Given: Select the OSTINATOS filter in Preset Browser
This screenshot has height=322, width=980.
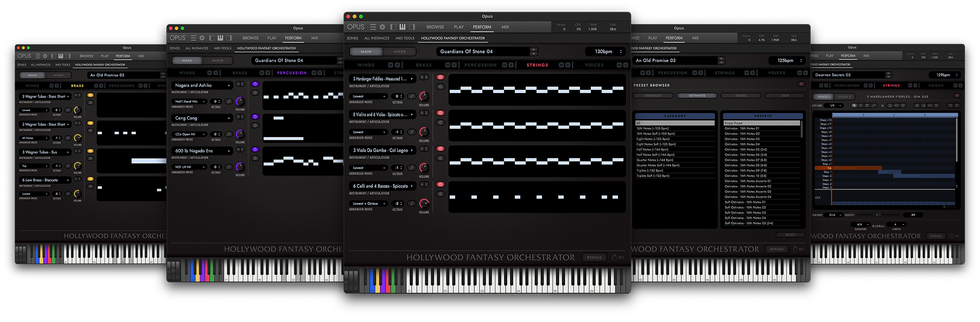Looking at the screenshot, I should [x=697, y=96].
